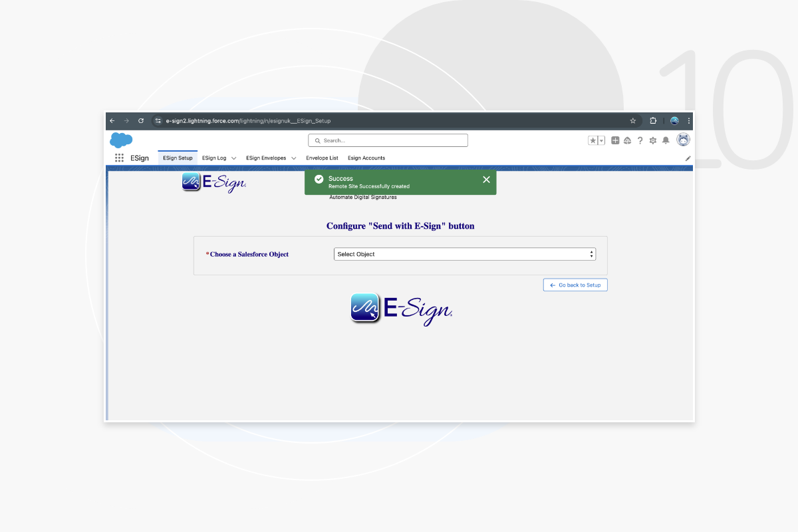The height and width of the screenshot is (532, 798).
Task: Click the Success toast checkmark icon
Action: pyautogui.click(x=319, y=180)
